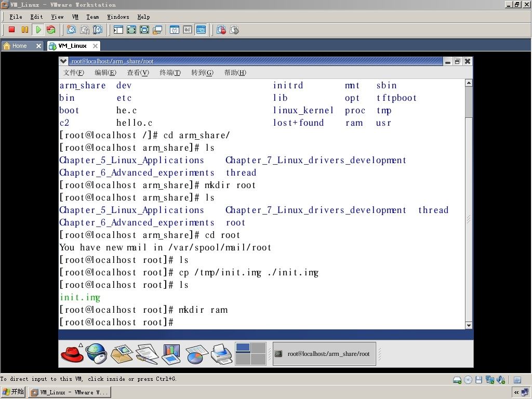
Task: Open terminal 帮助(H) menu
Action: (235, 72)
